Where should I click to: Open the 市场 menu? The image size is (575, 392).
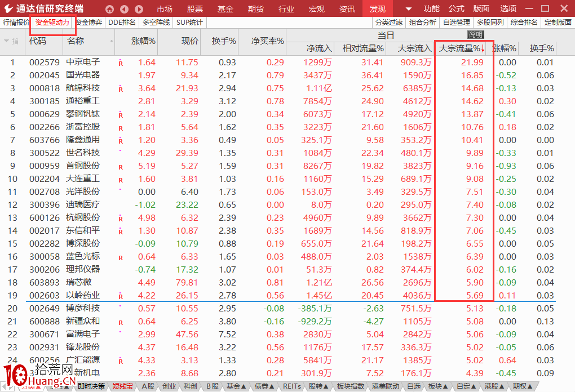[x=165, y=9]
